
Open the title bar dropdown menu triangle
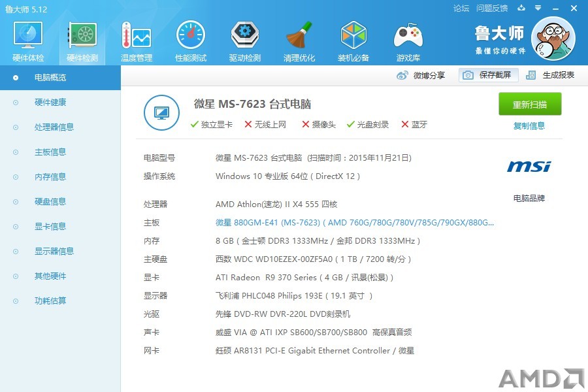point(538,8)
